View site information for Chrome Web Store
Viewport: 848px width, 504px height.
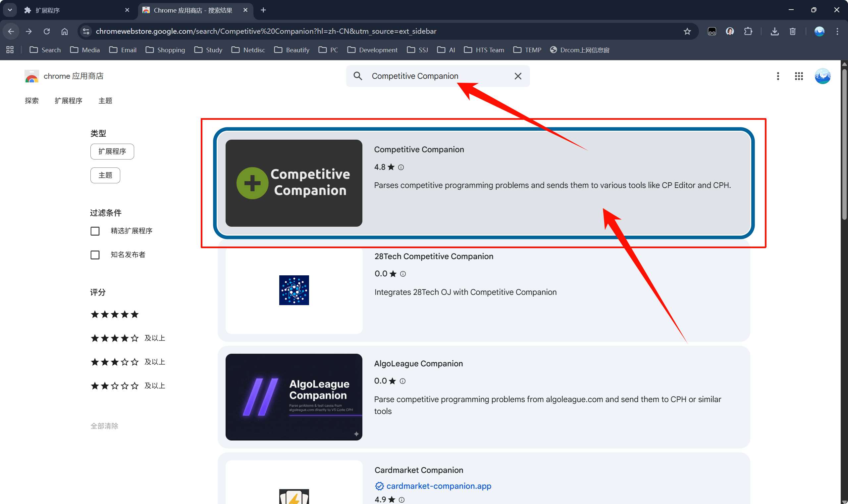86,31
